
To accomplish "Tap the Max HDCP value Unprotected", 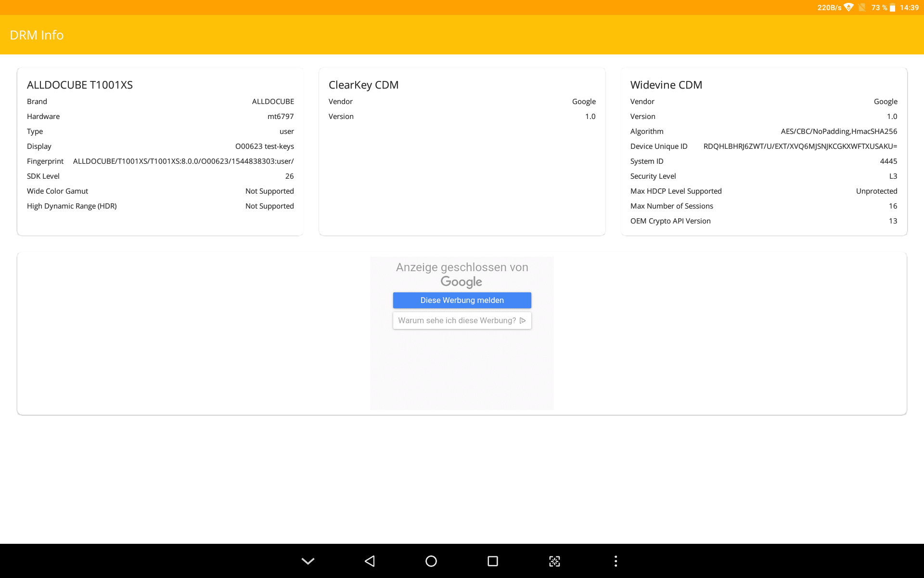I will point(876,191).
